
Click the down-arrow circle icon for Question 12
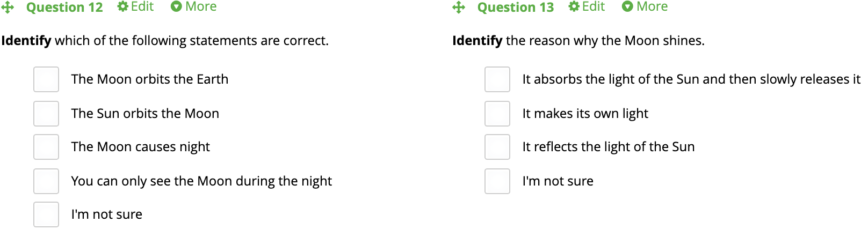[176, 6]
